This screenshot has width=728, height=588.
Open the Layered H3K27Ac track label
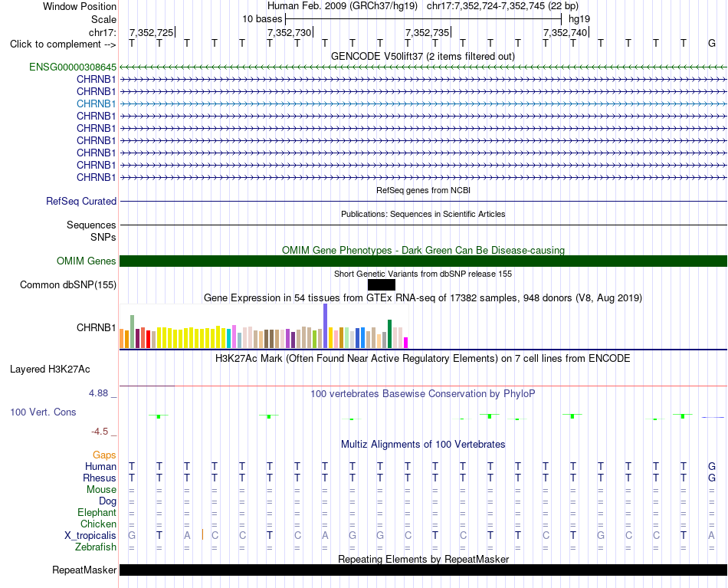(x=50, y=370)
